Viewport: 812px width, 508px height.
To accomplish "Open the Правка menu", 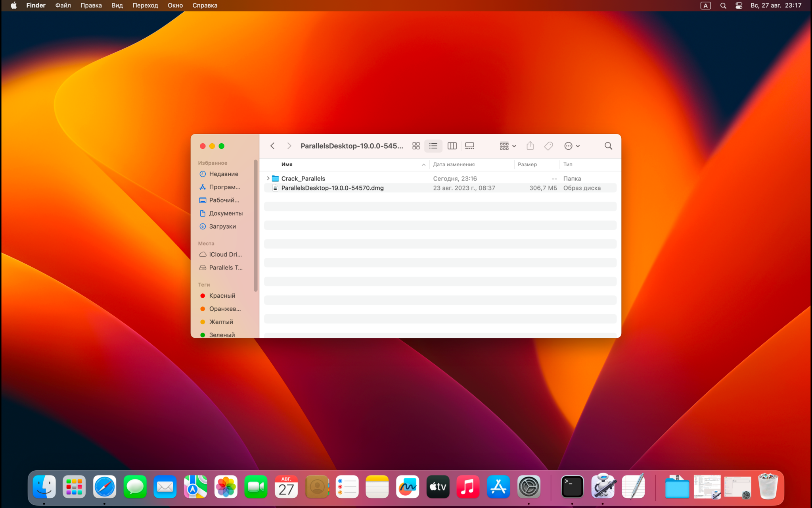I will pos(91,6).
